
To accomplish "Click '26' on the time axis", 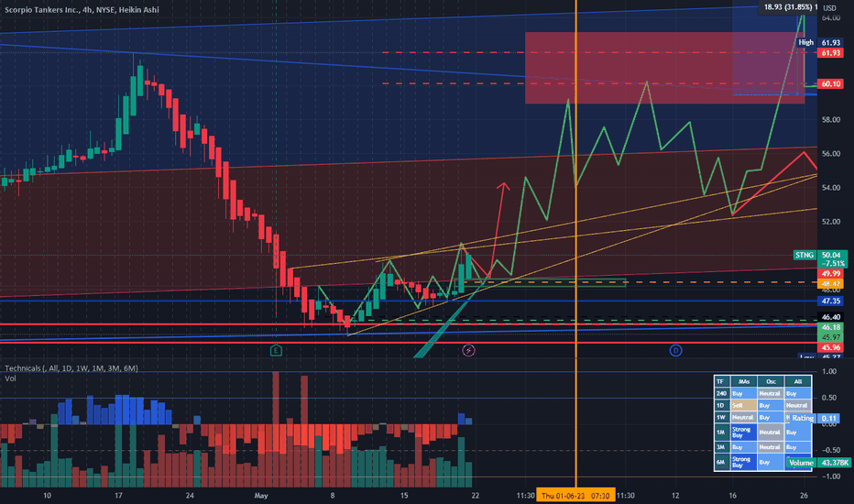I will [x=804, y=495].
